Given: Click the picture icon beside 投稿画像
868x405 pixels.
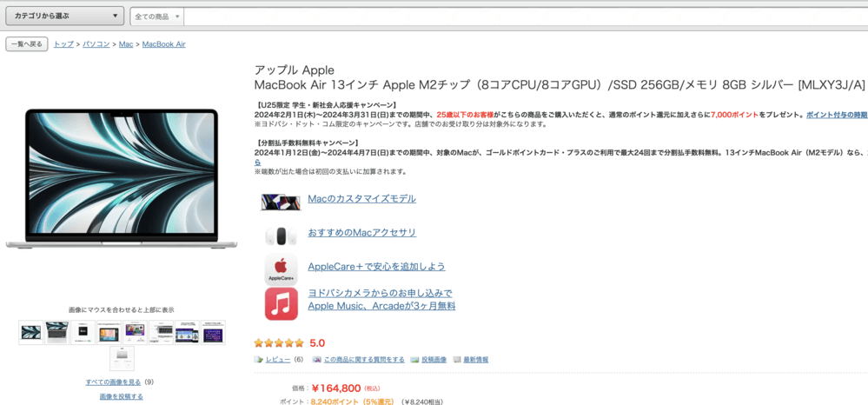Looking at the screenshot, I should [414, 360].
